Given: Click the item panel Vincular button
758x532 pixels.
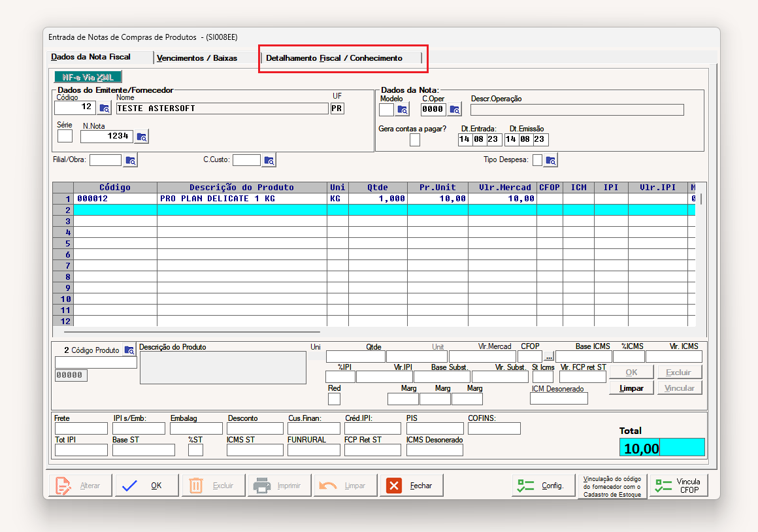Looking at the screenshot, I should [x=679, y=388].
